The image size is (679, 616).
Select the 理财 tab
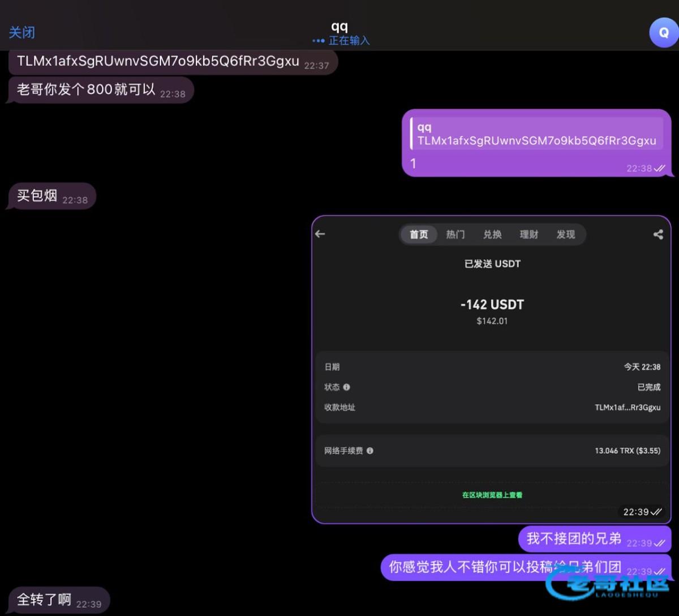coord(529,234)
